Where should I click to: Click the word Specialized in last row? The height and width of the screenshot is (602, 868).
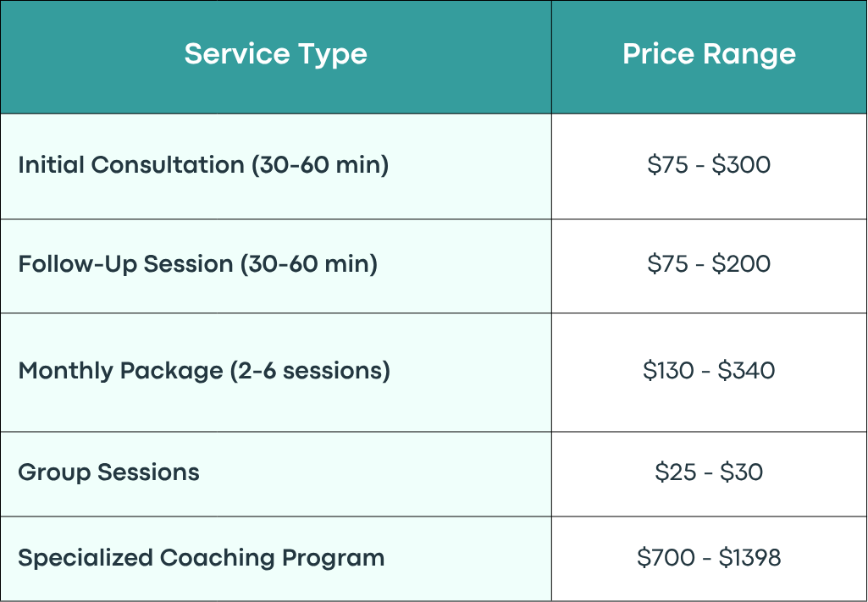coord(86,558)
